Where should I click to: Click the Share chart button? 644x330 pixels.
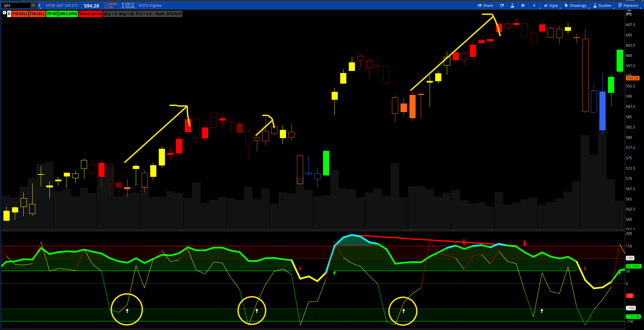coord(485,5)
